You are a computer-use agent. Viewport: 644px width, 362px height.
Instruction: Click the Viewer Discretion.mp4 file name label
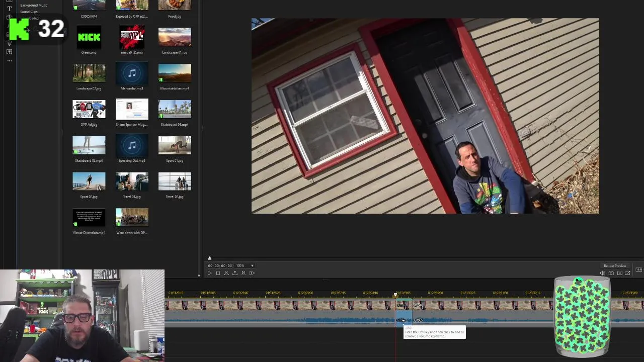pos(89,233)
